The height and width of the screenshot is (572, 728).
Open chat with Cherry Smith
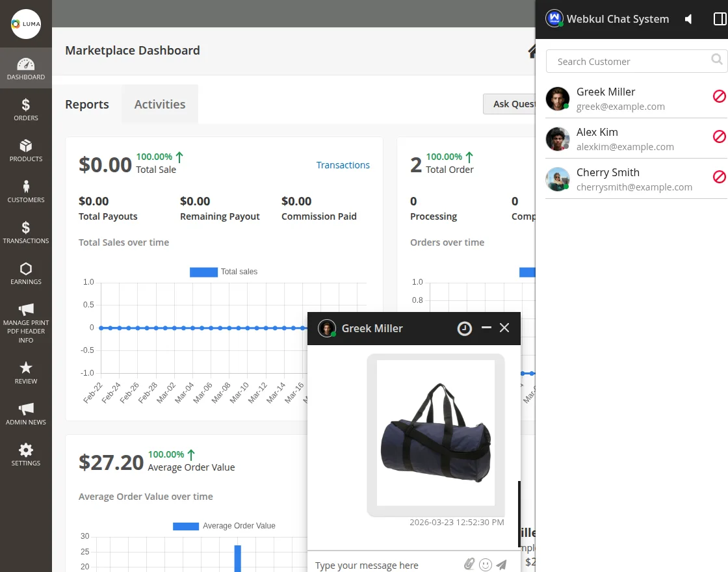[x=629, y=179]
